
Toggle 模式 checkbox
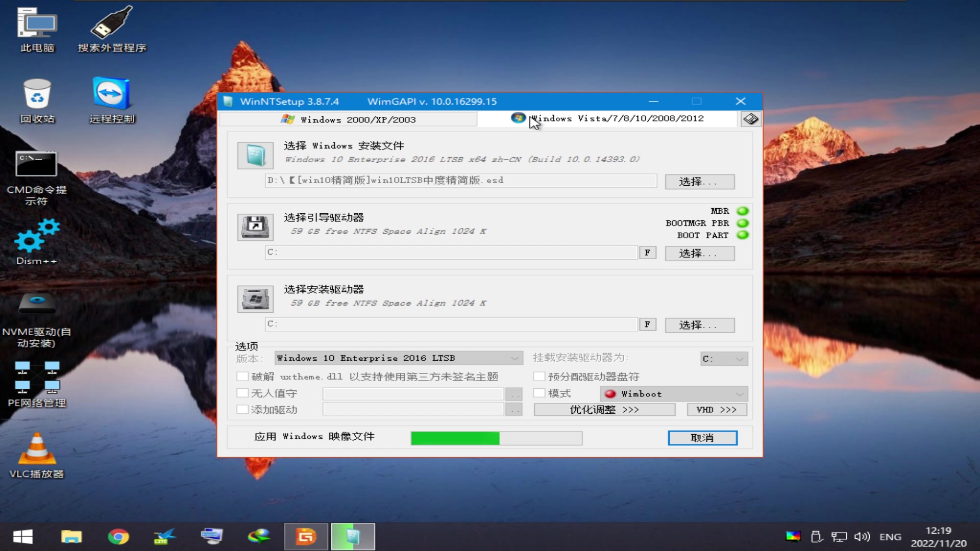[540, 393]
